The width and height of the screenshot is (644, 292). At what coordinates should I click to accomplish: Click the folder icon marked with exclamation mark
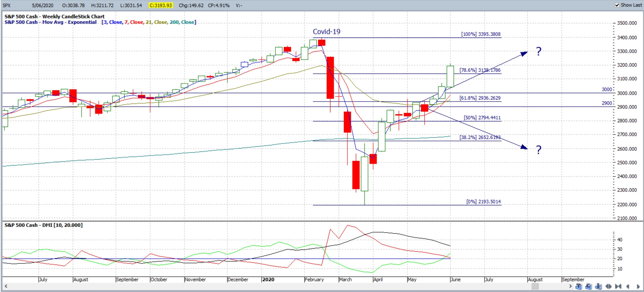598,286
